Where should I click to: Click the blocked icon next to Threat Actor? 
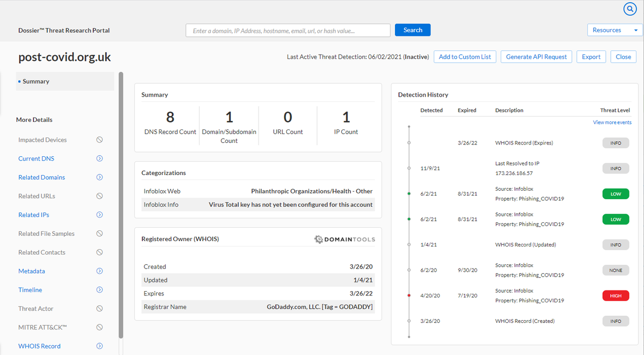point(99,308)
